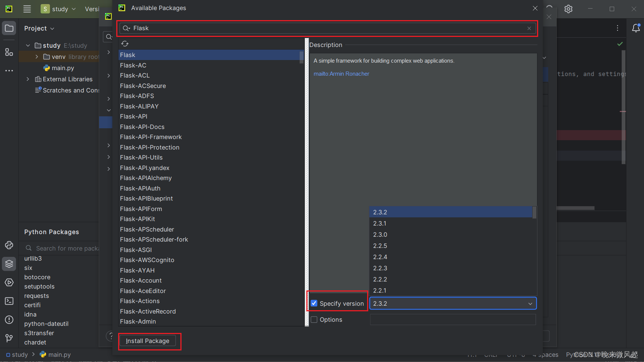Image resolution: width=644 pixels, height=362 pixels.
Task: Open the Project tool window icon
Action: 9,28
